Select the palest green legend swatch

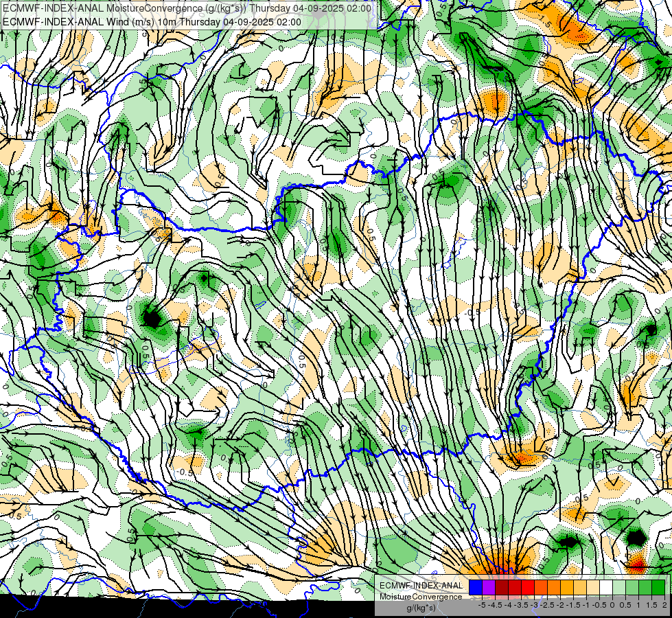click(x=619, y=587)
